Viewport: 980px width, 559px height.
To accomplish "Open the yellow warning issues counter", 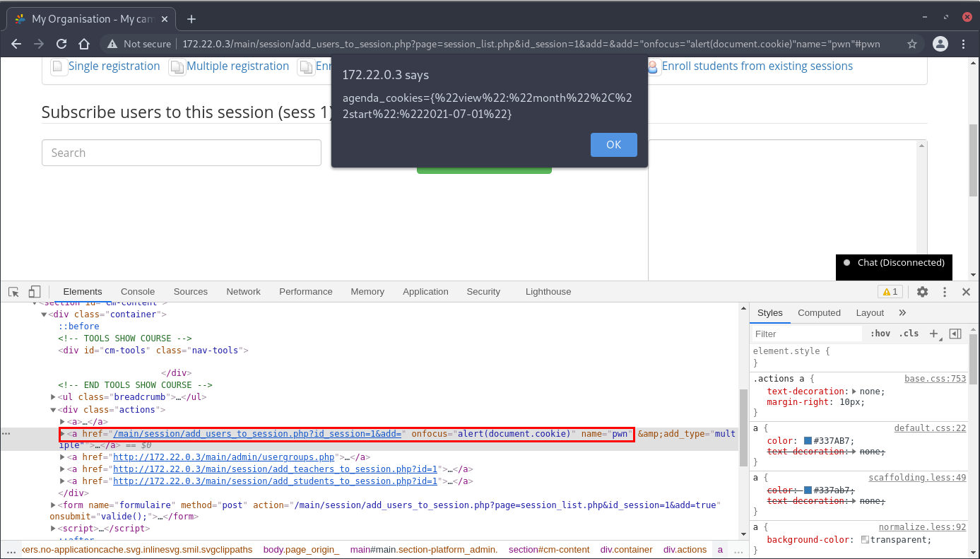I will [x=889, y=292].
